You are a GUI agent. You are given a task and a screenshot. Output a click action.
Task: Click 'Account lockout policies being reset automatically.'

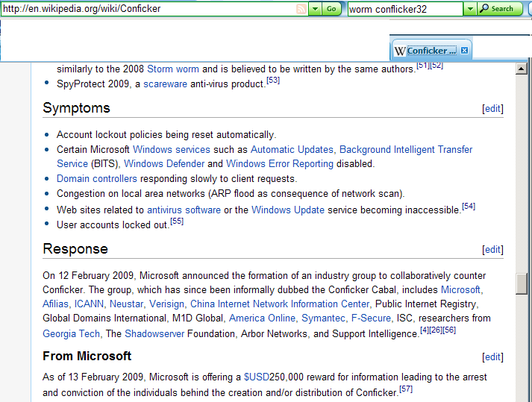(166, 135)
